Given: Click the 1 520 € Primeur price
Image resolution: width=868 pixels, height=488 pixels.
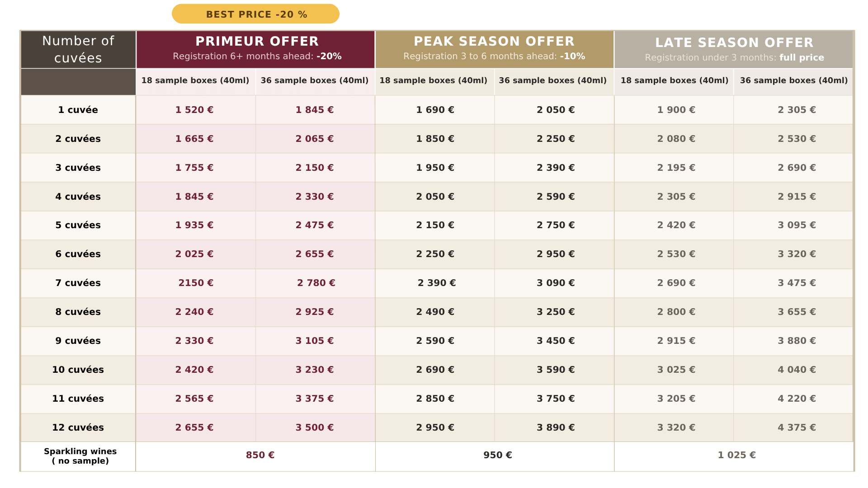Looking at the screenshot, I should click(x=194, y=110).
